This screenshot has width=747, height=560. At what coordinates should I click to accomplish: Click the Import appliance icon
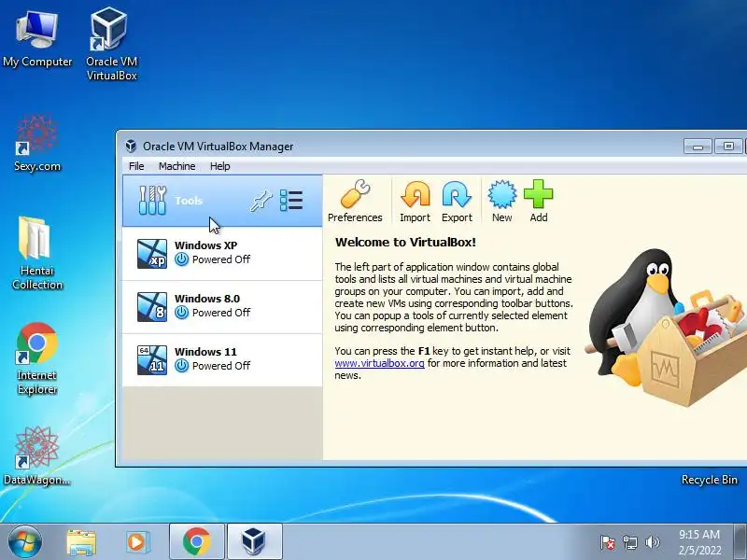click(x=415, y=194)
